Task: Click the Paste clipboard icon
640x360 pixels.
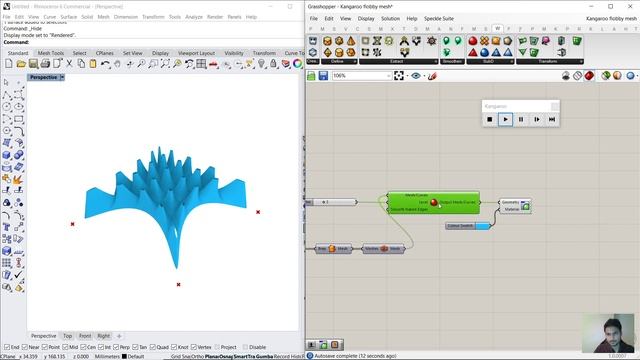Action: pos(93,64)
